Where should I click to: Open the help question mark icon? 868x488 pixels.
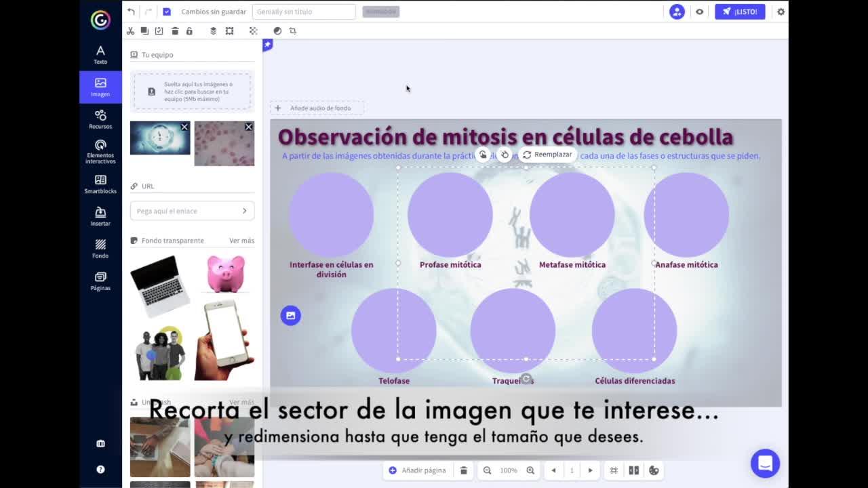pyautogui.click(x=100, y=469)
